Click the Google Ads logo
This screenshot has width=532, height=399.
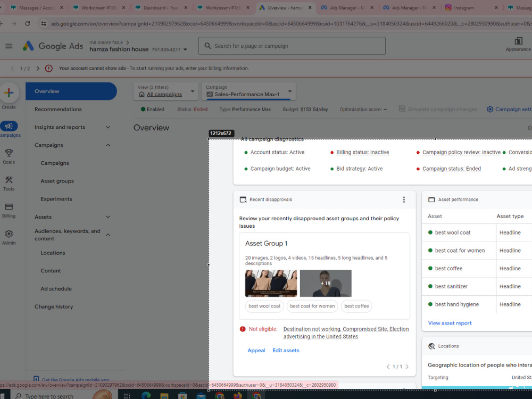pos(53,46)
